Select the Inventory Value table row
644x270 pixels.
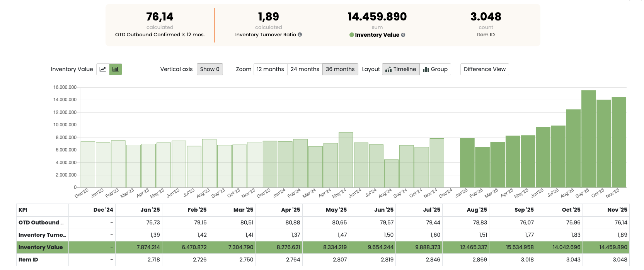point(41,248)
